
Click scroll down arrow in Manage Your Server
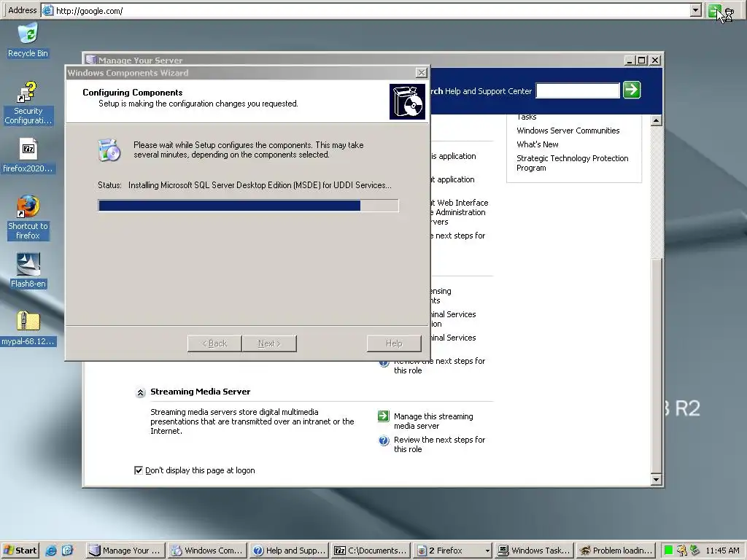[657, 480]
